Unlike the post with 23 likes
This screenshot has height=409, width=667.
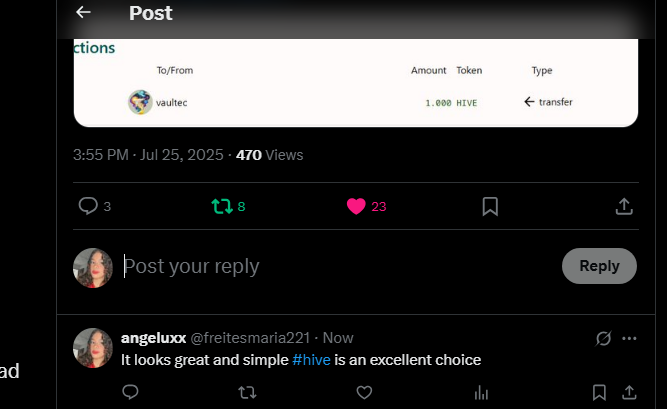click(x=366, y=206)
